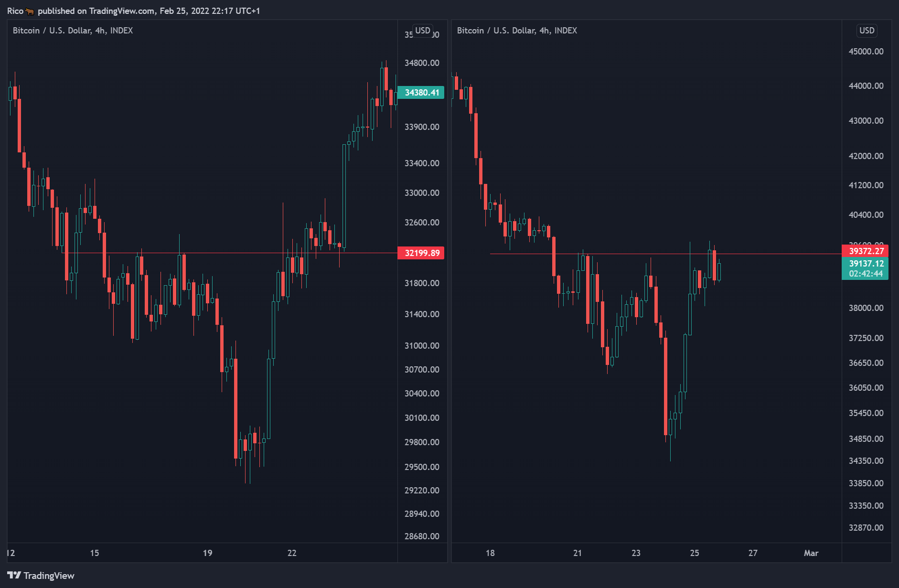Click 42000.00 on right price scale
The image size is (899, 588).
click(x=866, y=156)
